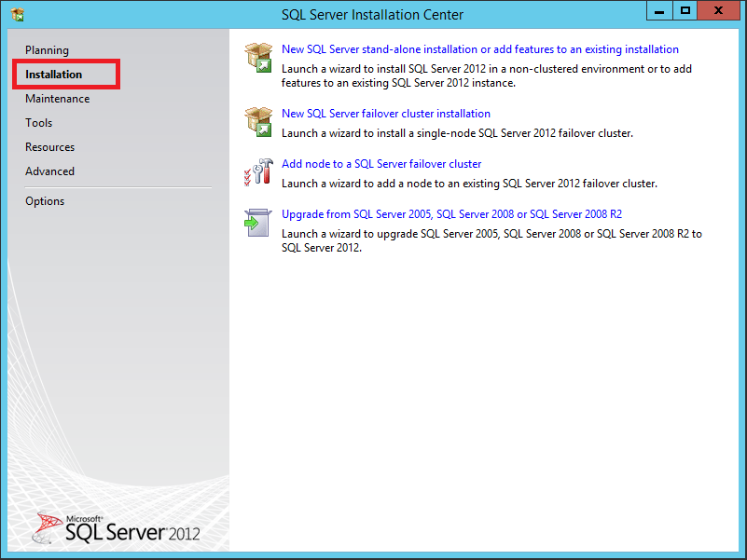
Task: Go to the Tools section
Action: [x=39, y=123]
